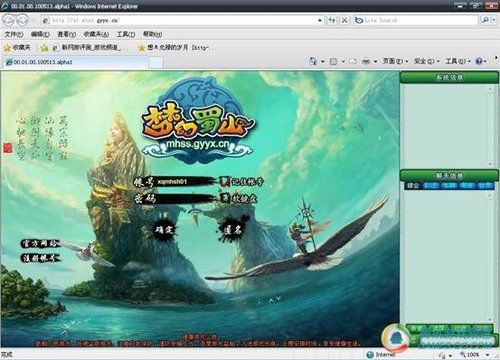Click the Internet zone globe in status bar

369,355
